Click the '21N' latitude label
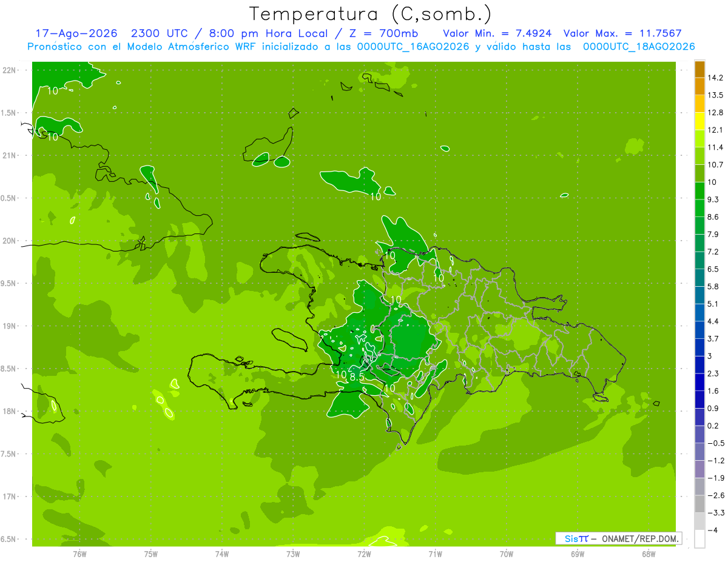 (10, 156)
